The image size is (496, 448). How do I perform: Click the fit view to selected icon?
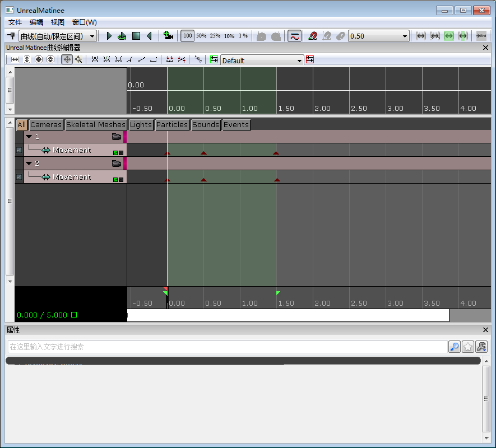tap(435, 36)
